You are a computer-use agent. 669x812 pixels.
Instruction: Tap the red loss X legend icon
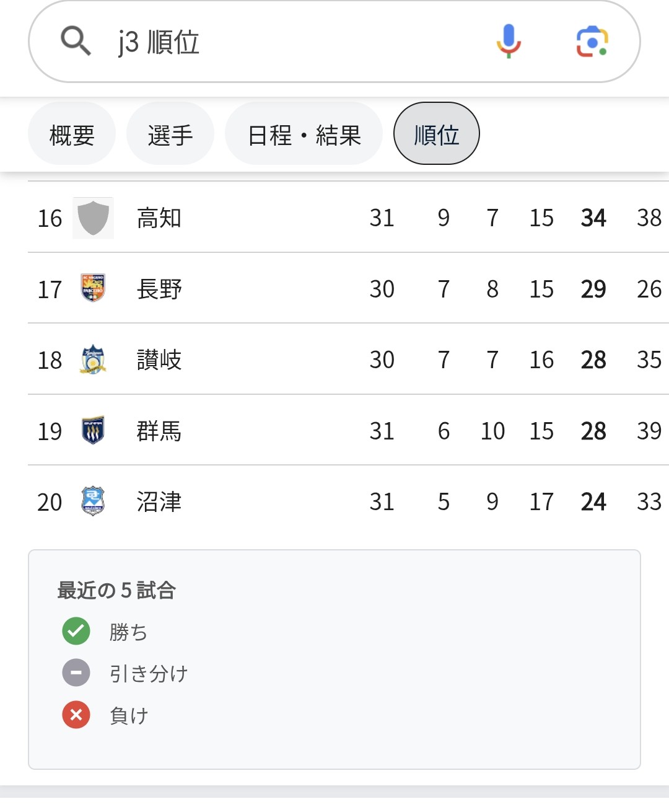click(76, 715)
